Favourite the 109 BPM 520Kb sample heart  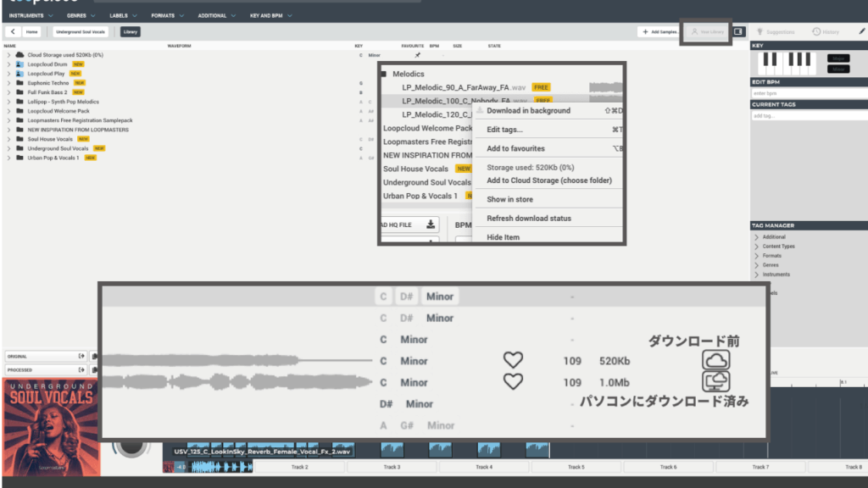(x=513, y=360)
